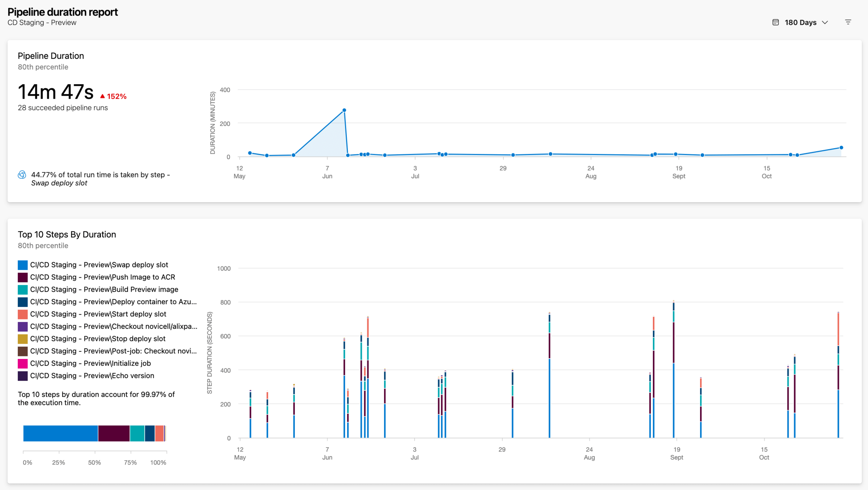Image resolution: width=868 pixels, height=490 pixels.
Task: Toggle Start deploy slot legend entry
Action: click(98, 314)
